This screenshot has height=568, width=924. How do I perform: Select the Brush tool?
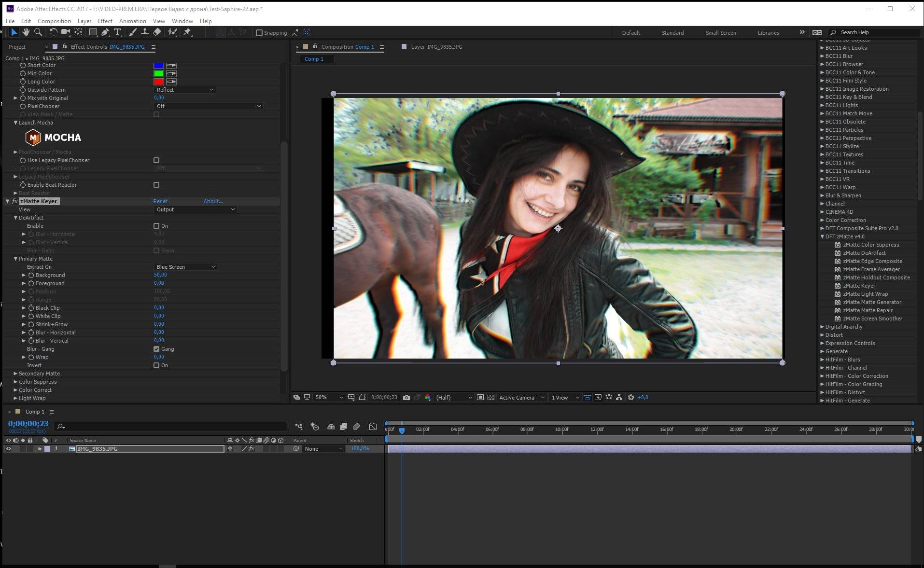click(133, 32)
